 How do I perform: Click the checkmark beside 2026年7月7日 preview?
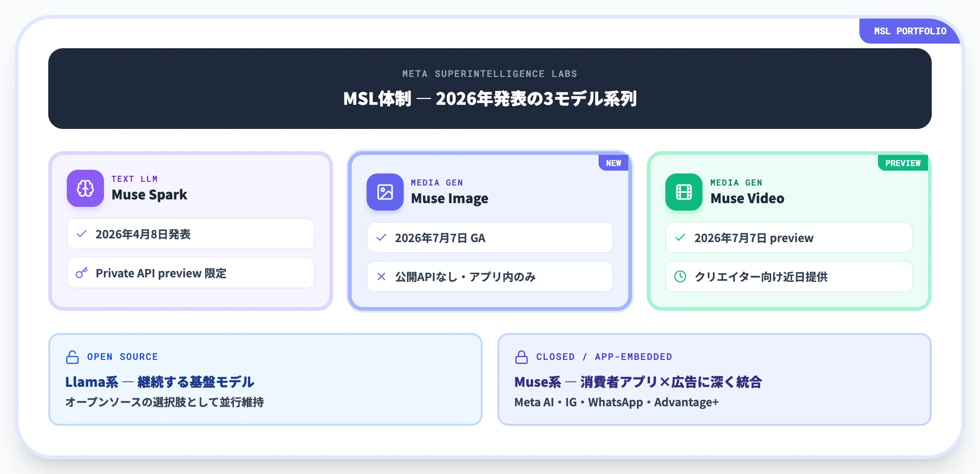(x=680, y=237)
